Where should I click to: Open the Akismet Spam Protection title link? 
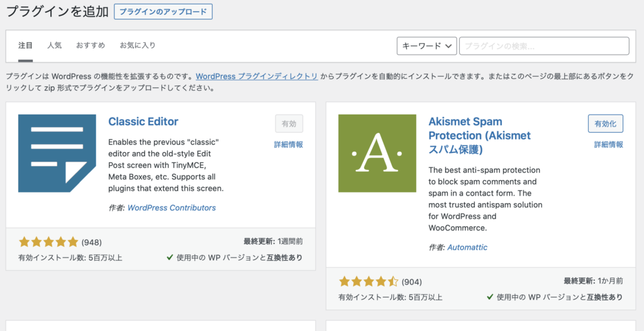pos(480,135)
